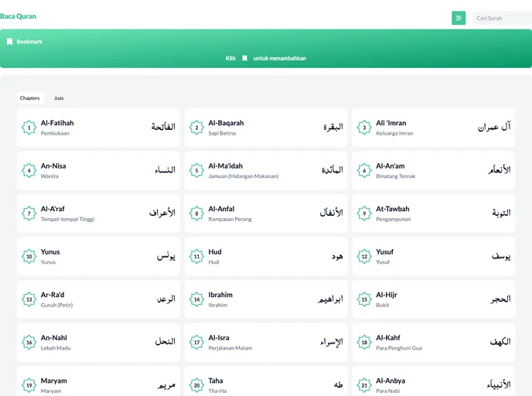
Task: Click the Hud surah heading
Action: pos(215,252)
